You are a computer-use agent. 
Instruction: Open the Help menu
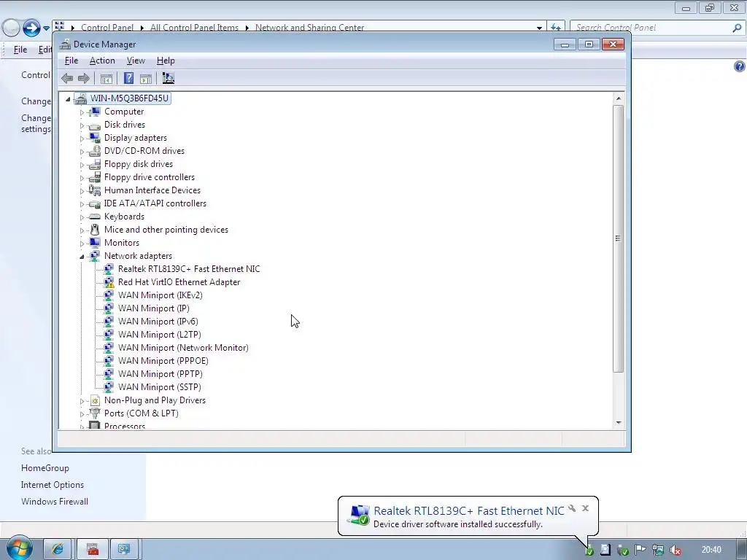click(166, 61)
